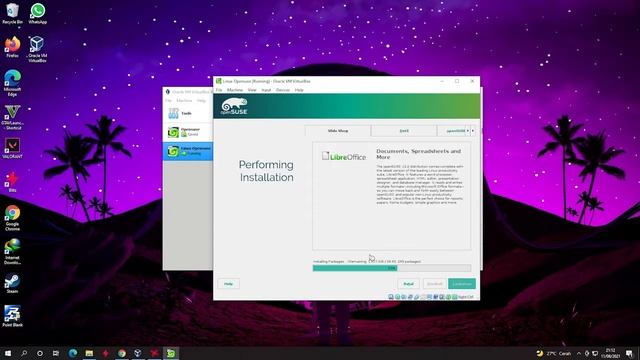Select the GTA V launcher shortcut icon
Viewport: 640px width, 360px height.
pos(12,117)
